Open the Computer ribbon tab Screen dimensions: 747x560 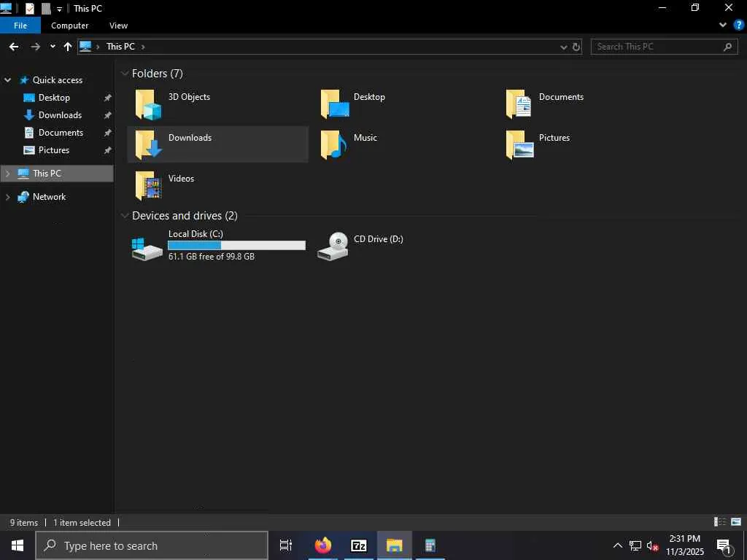69,26
